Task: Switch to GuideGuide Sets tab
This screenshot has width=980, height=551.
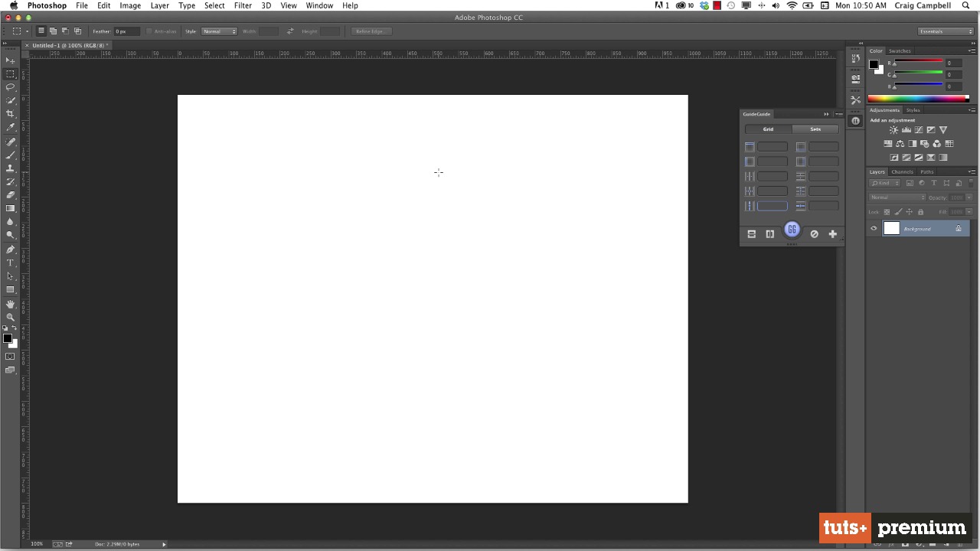Action: point(815,129)
